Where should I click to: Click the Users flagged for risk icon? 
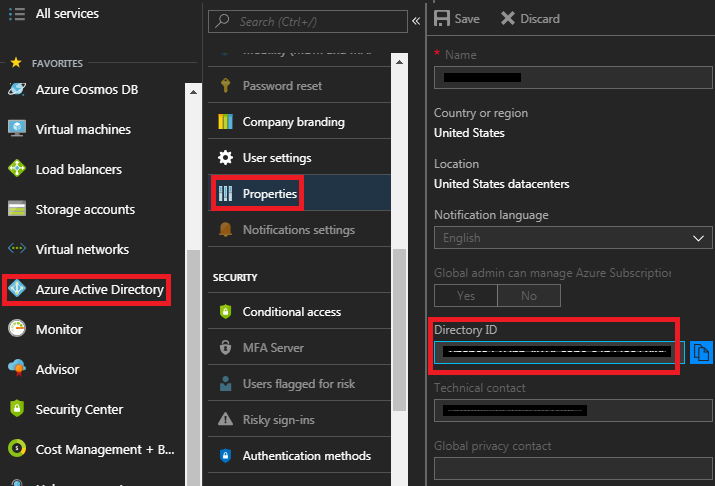click(x=225, y=383)
